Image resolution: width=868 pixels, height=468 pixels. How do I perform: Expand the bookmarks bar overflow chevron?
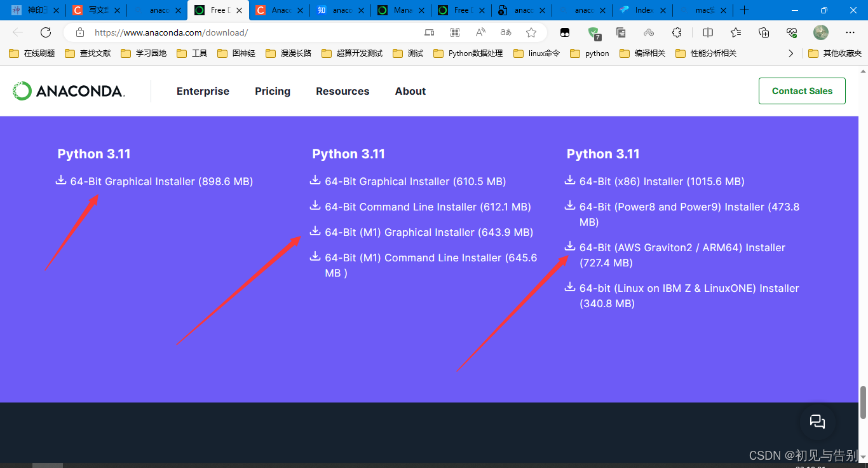[x=790, y=53]
